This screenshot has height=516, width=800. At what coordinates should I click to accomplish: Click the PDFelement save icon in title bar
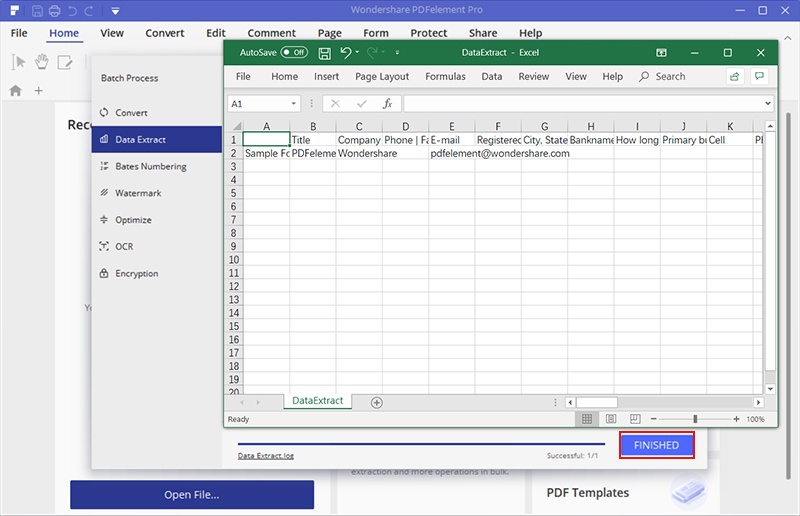(x=37, y=10)
